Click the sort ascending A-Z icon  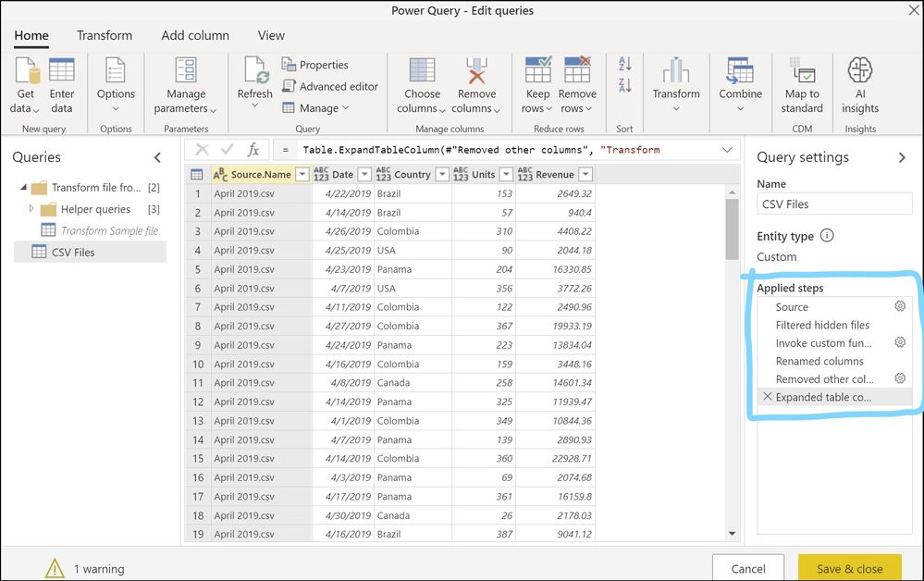pos(624,64)
